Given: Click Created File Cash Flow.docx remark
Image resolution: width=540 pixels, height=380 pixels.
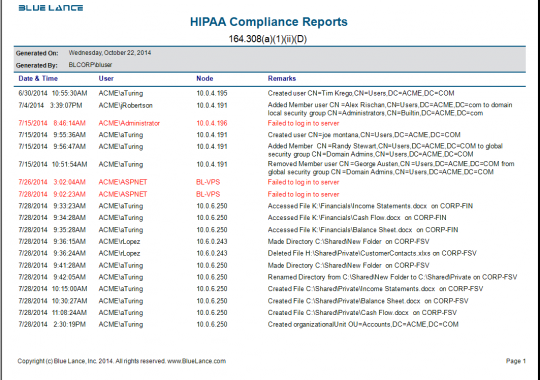Looking at the screenshot, I should (x=362, y=312).
